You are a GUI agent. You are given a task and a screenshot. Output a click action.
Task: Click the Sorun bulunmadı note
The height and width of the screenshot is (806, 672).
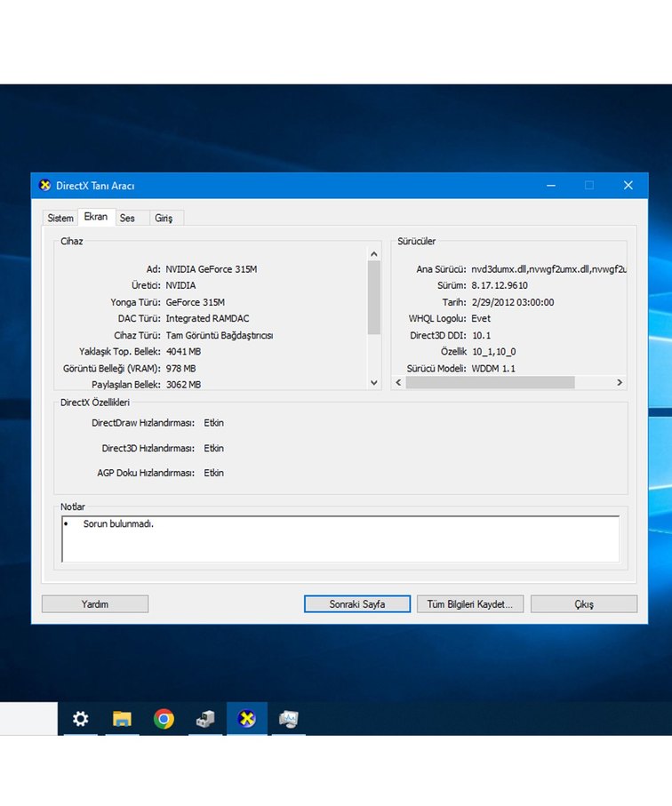pos(118,523)
